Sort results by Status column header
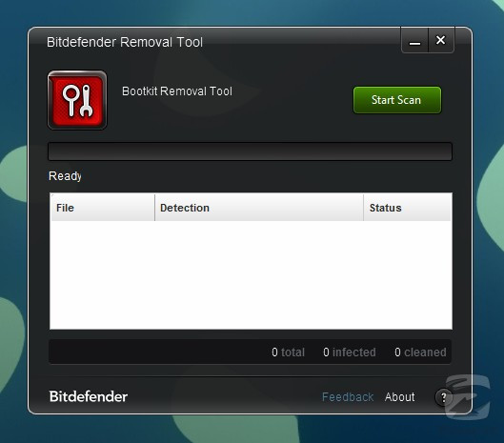The width and height of the screenshot is (504, 443). click(408, 208)
